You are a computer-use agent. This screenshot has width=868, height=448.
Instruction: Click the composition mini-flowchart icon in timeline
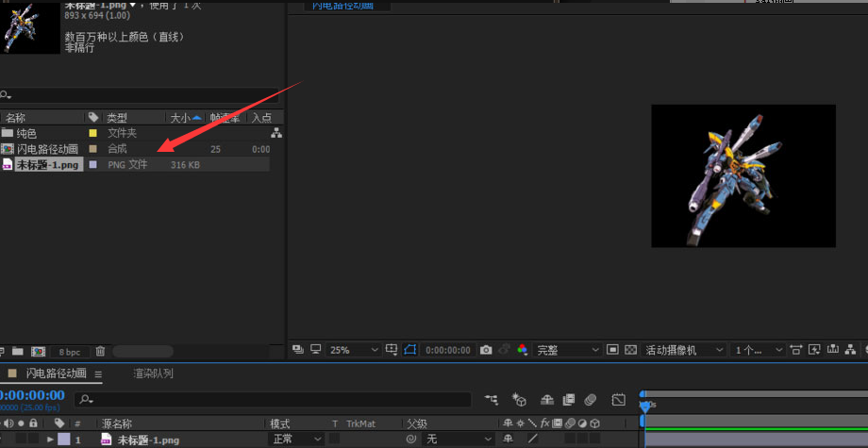pos(492,400)
